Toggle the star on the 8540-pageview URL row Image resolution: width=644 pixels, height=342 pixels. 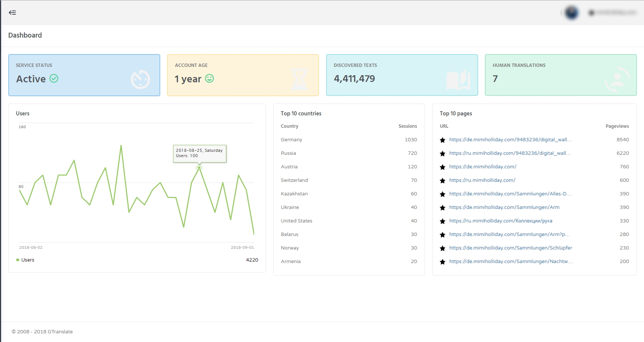(443, 139)
